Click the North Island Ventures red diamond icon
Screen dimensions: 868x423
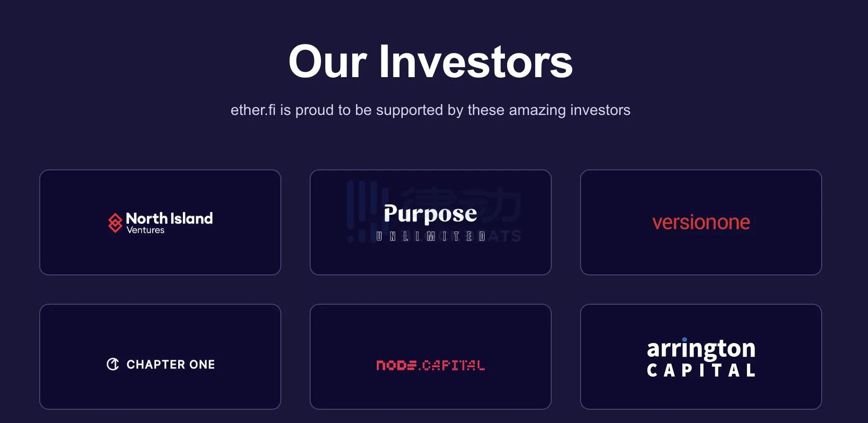(x=115, y=222)
